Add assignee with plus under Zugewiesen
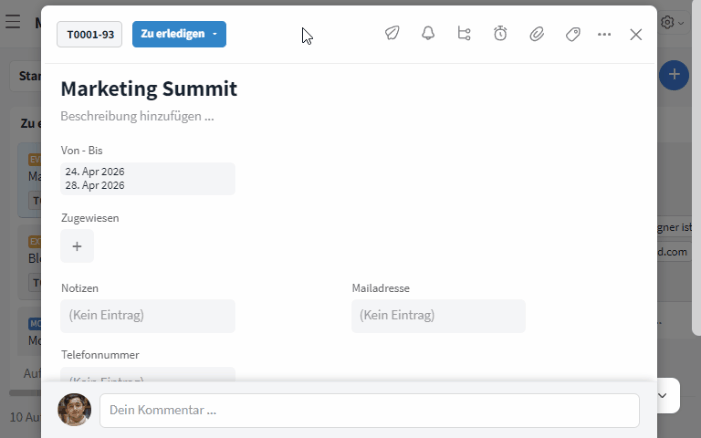The image size is (701, 438). 77,246
